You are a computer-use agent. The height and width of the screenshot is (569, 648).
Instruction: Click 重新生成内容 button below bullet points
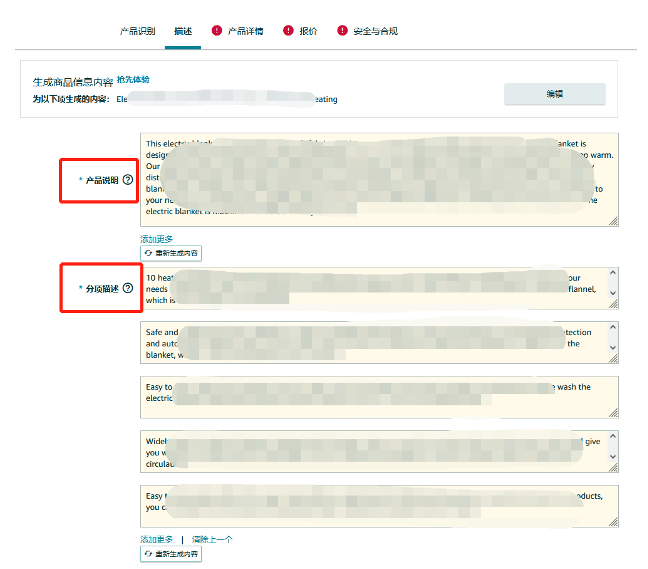pyautogui.click(x=171, y=553)
